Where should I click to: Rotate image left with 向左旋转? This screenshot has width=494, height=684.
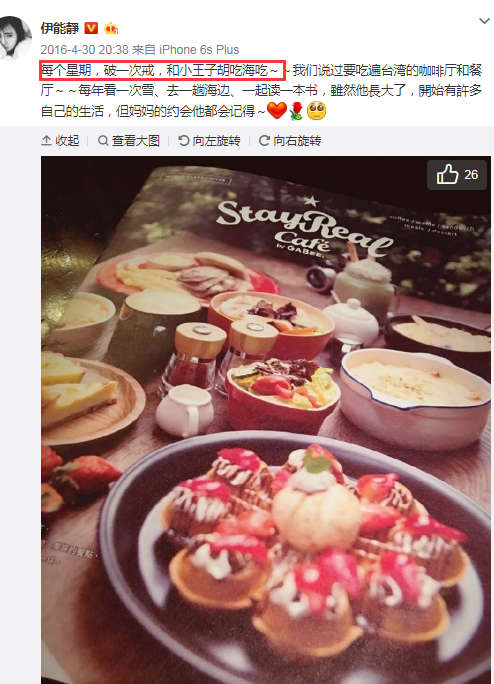click(x=209, y=140)
